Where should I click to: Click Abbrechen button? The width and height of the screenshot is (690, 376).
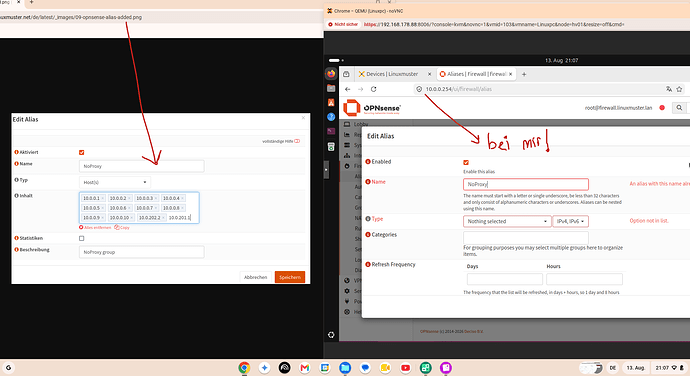256,277
